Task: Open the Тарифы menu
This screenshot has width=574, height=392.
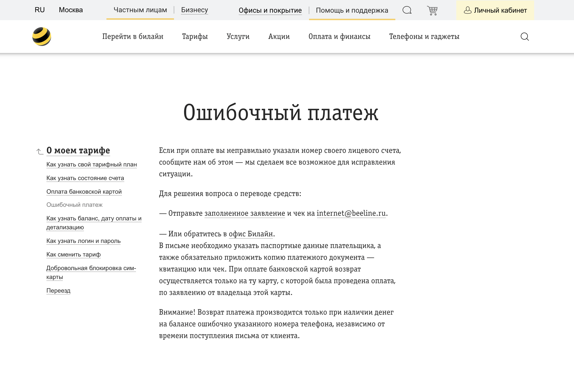Action: pyautogui.click(x=195, y=37)
